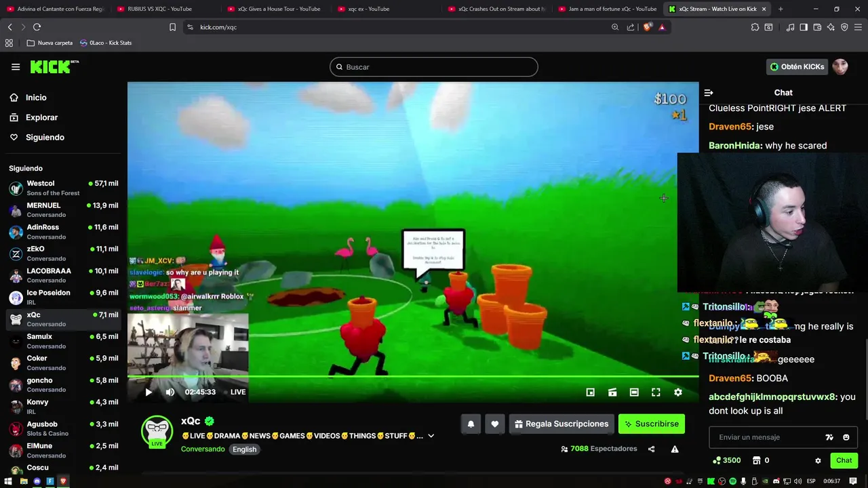Open the shop icon showing 0
The width and height of the screenshot is (868, 488).
pos(761,461)
